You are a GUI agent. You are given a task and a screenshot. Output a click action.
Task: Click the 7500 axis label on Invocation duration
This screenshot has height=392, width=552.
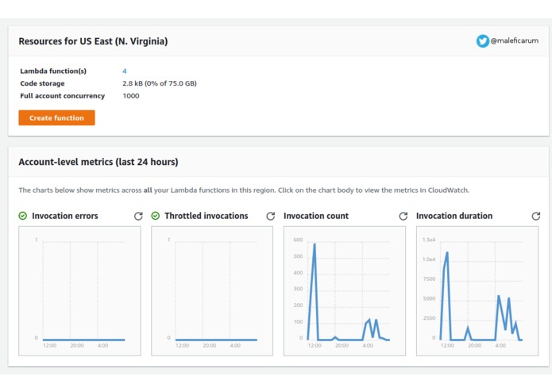click(x=430, y=279)
